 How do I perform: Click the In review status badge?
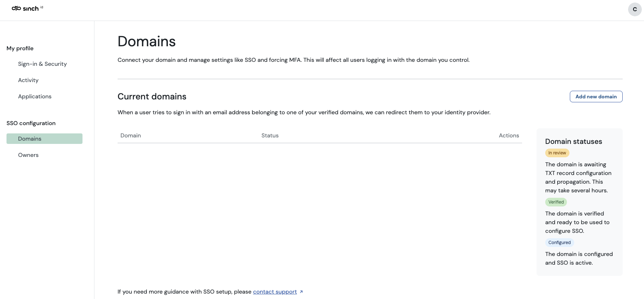point(557,153)
